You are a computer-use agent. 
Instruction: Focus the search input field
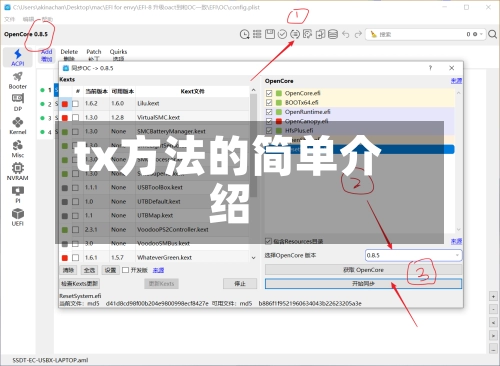click(422, 34)
